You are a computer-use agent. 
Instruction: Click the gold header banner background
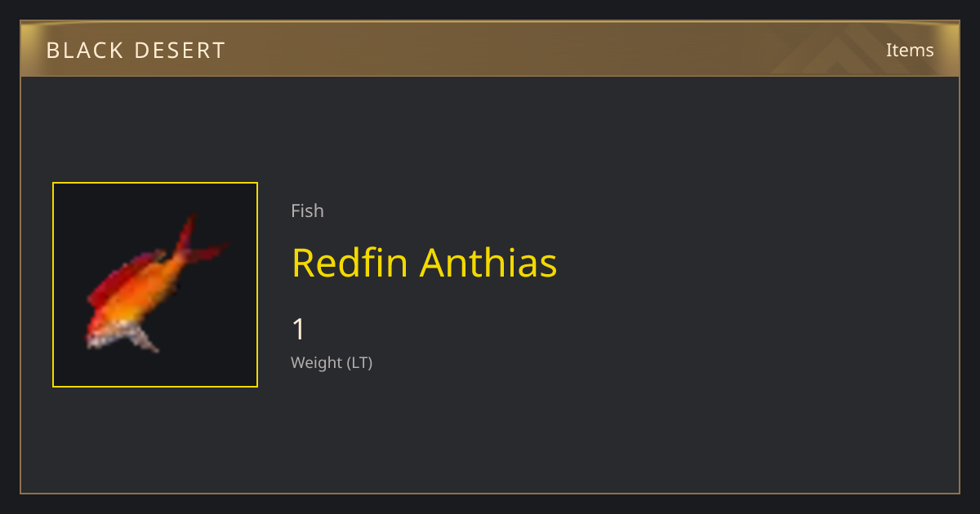(490, 49)
